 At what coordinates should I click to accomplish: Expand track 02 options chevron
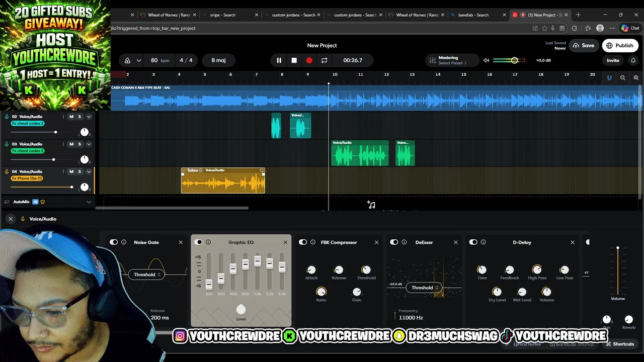[x=89, y=117]
